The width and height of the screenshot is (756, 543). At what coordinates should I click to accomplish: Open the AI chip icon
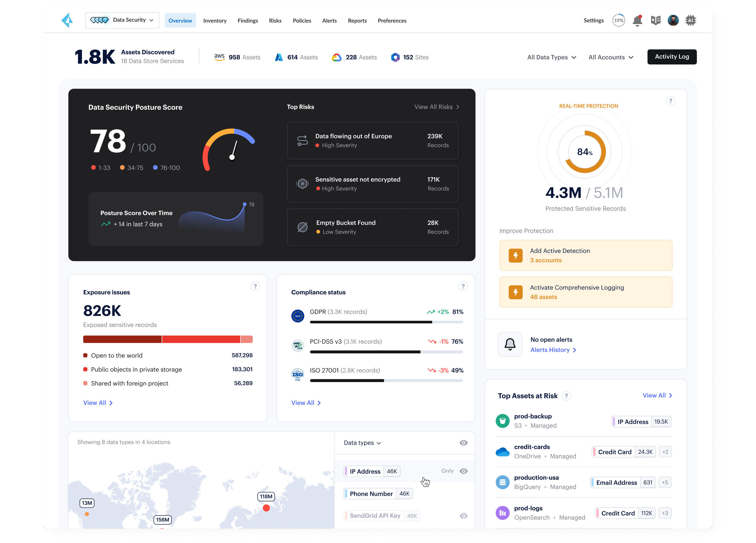690,21
